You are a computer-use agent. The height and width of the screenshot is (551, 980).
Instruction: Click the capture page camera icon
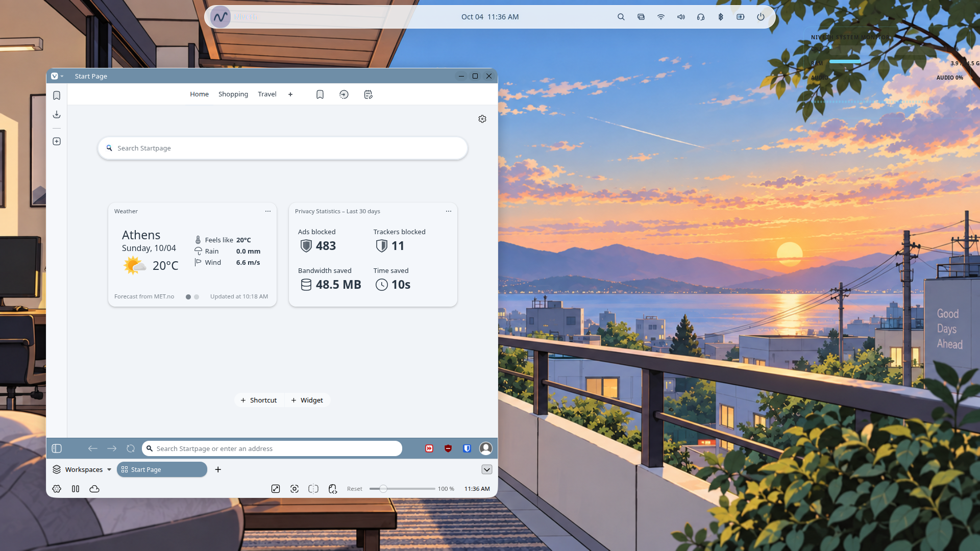pyautogui.click(x=295, y=489)
